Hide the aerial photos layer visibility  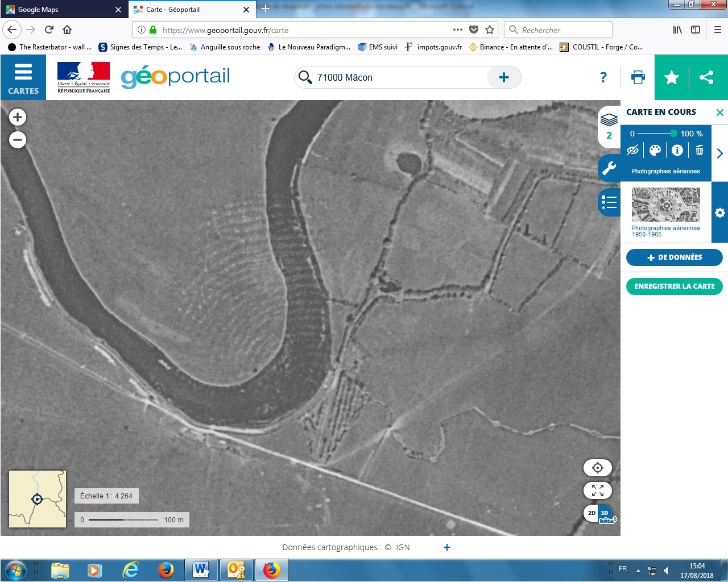click(x=632, y=150)
